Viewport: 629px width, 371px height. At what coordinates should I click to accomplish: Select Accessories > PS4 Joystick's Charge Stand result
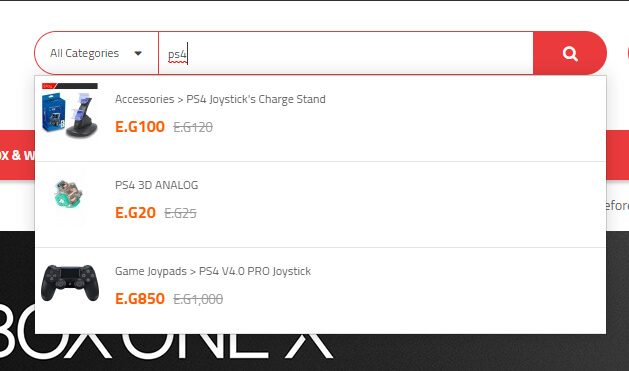tap(220, 99)
